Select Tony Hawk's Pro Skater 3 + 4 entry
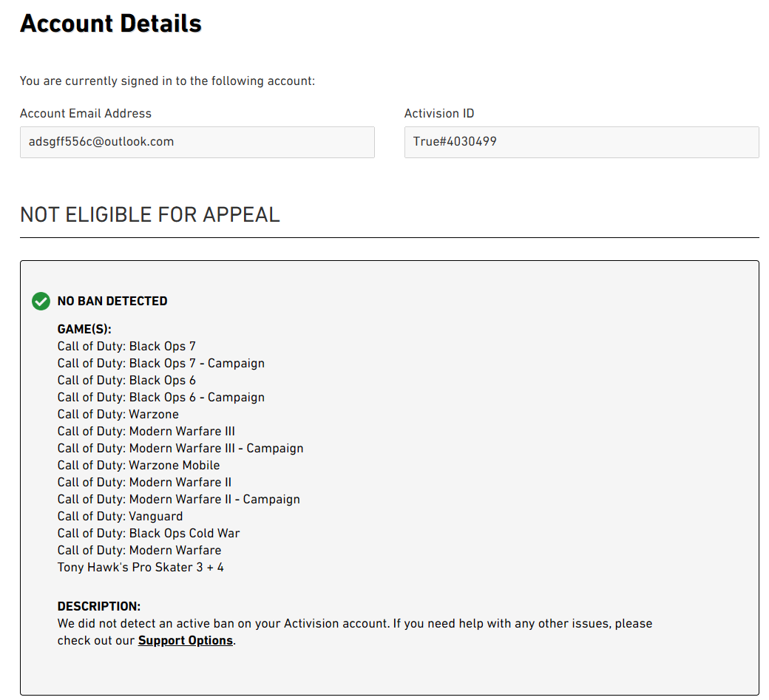The height and width of the screenshot is (700, 769). click(x=140, y=567)
